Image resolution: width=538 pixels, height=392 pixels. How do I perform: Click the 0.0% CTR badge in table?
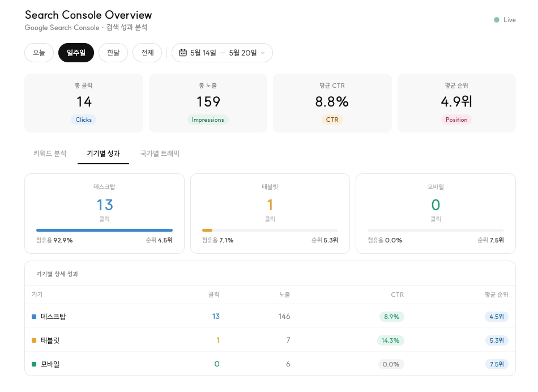point(391,364)
